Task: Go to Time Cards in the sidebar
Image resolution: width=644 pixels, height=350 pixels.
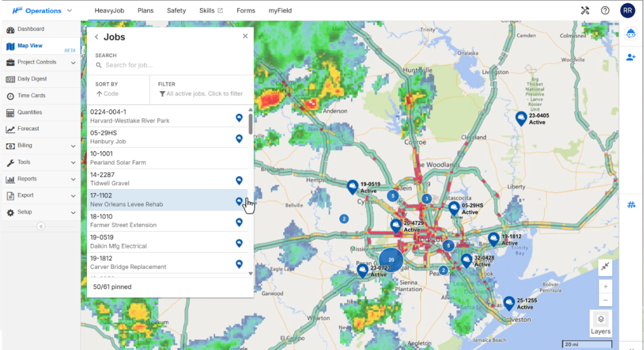Action: 31,96
